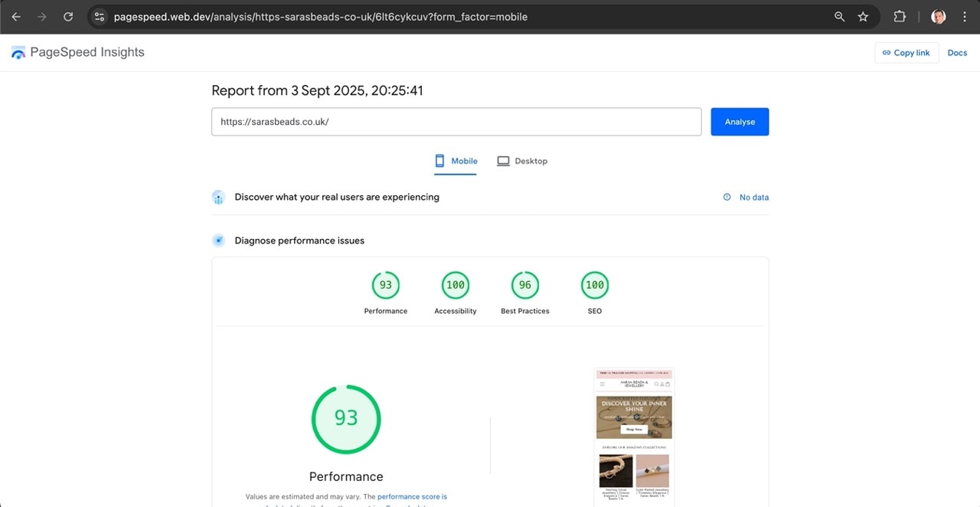
Task: Click the mobile site screenshot thumbnail
Action: [634, 437]
